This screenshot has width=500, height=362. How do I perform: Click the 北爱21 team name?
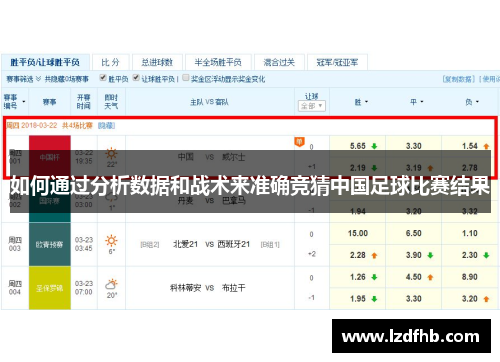(185, 244)
